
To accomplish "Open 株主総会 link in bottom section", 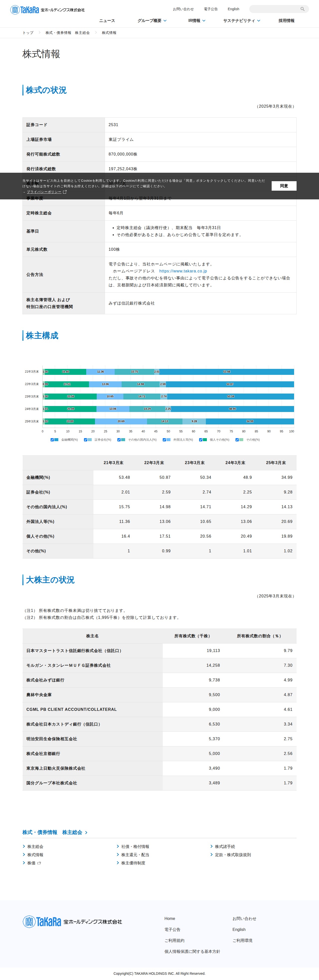I will point(35,846).
